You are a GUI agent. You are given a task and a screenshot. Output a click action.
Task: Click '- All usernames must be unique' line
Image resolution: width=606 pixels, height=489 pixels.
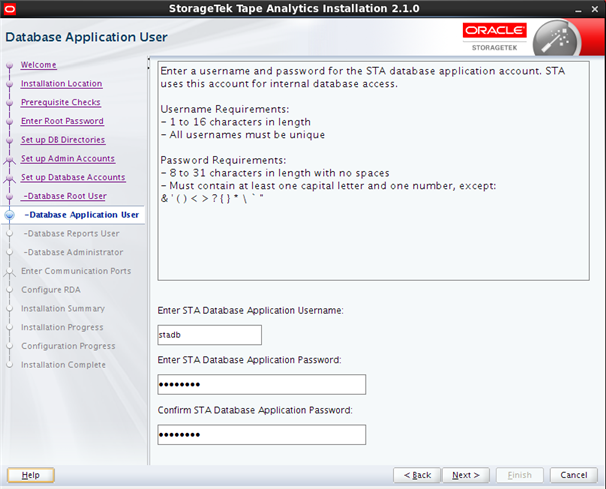[243, 135]
